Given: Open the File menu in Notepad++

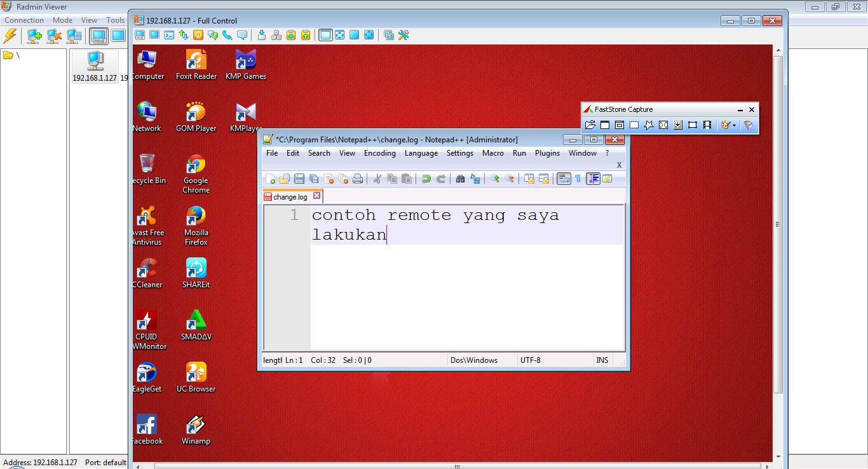Looking at the screenshot, I should (x=272, y=153).
